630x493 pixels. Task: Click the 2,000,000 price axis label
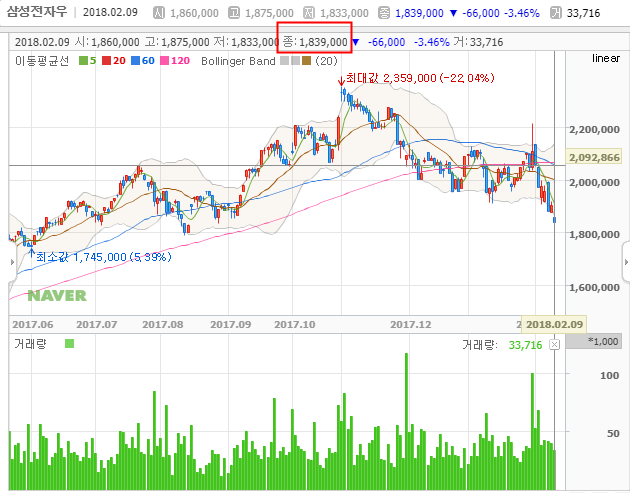pyautogui.click(x=595, y=182)
